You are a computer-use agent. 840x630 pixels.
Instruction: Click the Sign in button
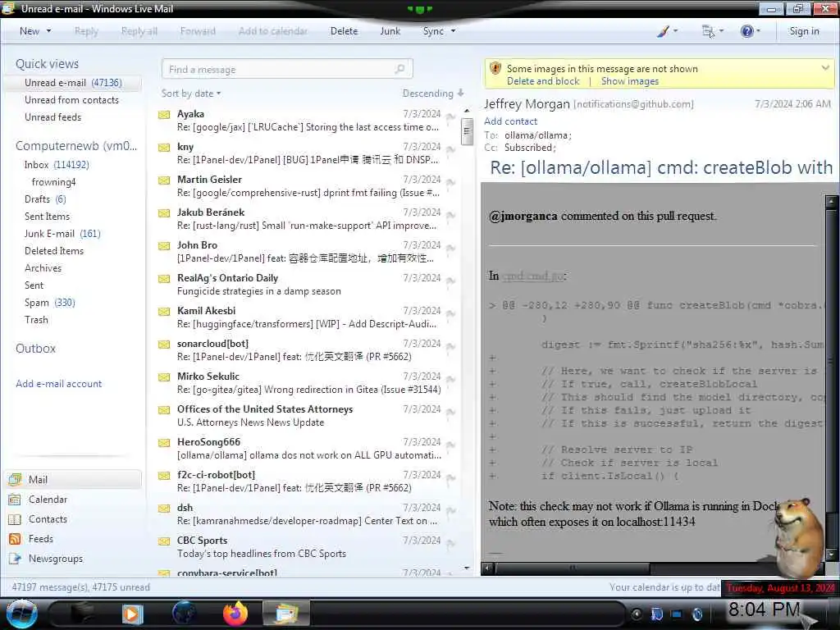804,31
